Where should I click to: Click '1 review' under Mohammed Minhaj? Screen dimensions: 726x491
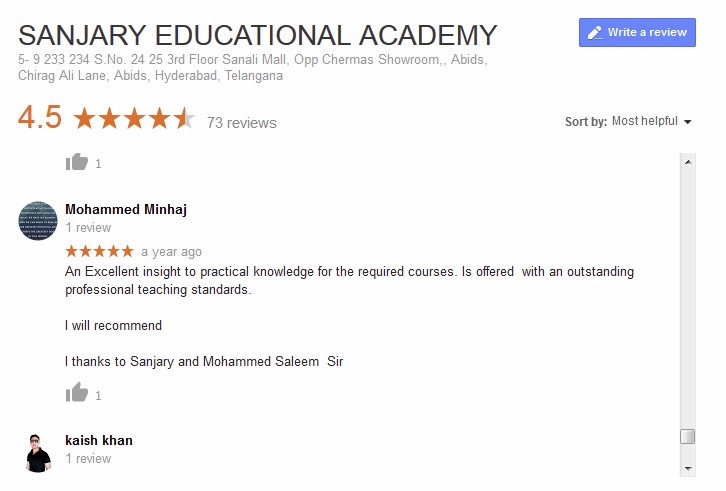point(88,228)
